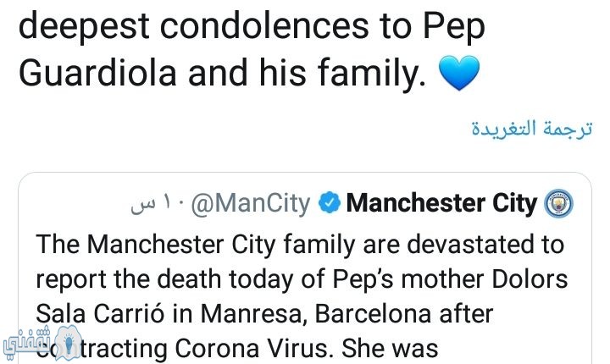Open the Manchester City display name
The height and width of the screenshot is (364, 610).
(x=441, y=203)
